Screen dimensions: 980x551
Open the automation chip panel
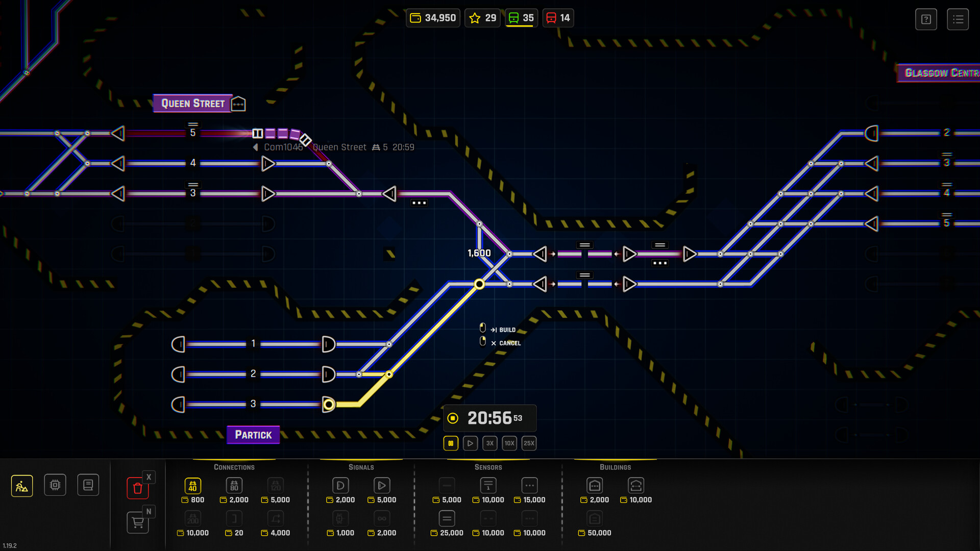click(x=55, y=485)
